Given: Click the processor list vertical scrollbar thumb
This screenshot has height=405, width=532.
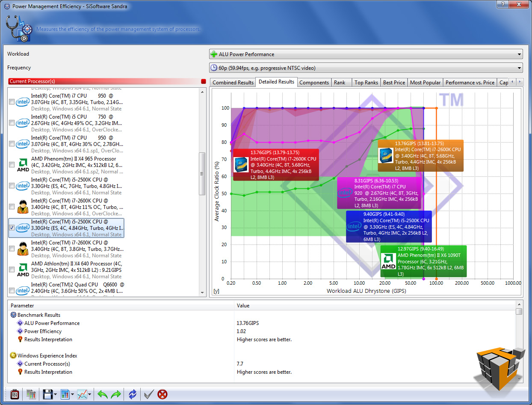Looking at the screenshot, I should (x=203, y=173).
